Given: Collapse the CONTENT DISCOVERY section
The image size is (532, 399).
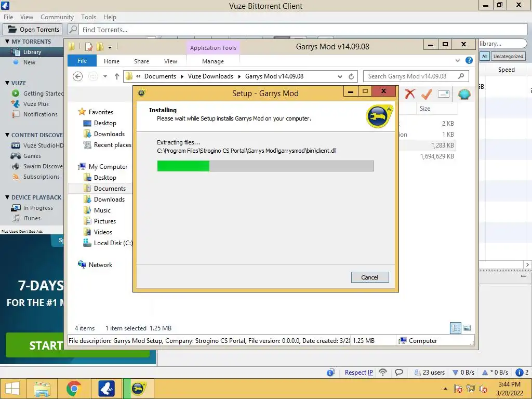Looking at the screenshot, I should pyautogui.click(x=7, y=135).
